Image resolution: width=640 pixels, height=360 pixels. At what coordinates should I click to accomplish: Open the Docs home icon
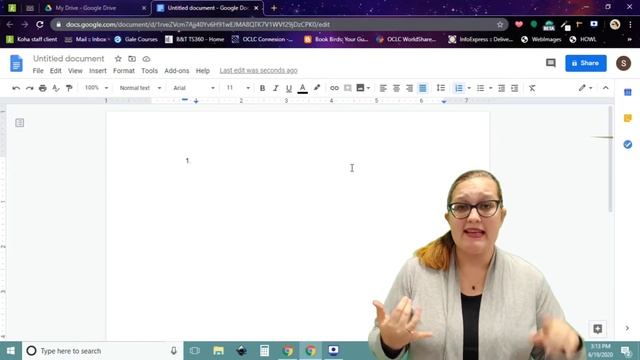(x=16, y=63)
